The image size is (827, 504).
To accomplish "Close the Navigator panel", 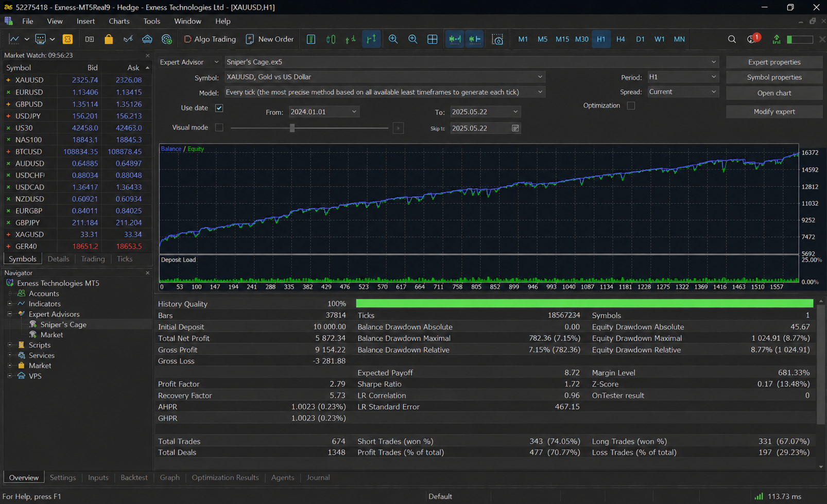I will tap(148, 273).
